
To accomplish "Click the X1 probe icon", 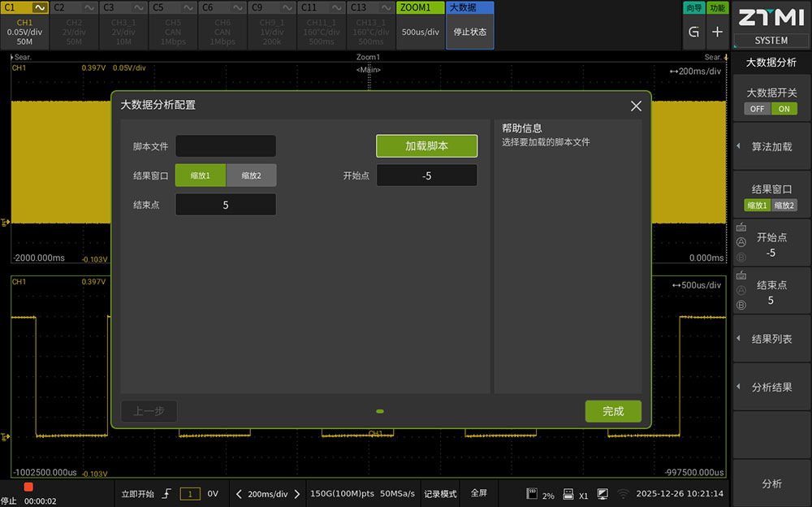I will point(568,493).
